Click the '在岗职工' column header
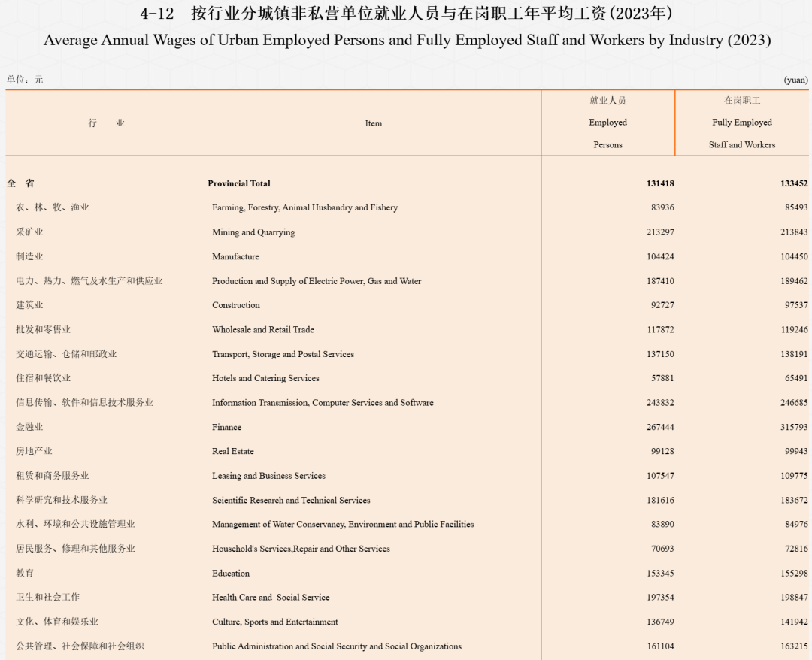Image resolution: width=812 pixels, height=660 pixels. coord(741,101)
